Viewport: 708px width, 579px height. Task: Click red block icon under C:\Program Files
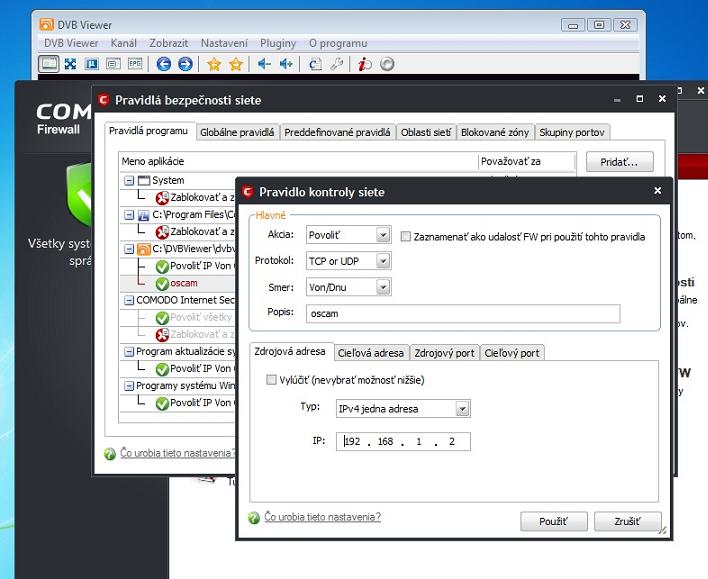(162, 232)
